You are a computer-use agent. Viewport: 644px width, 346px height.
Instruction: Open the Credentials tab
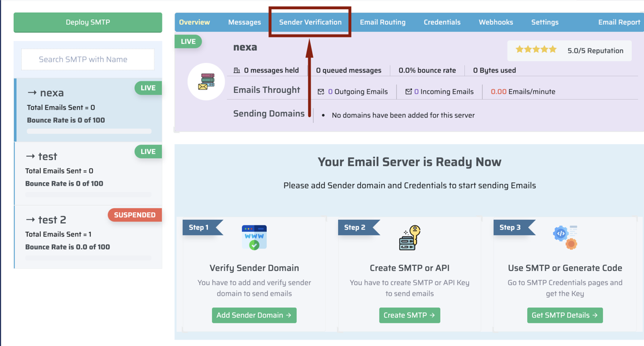(442, 22)
